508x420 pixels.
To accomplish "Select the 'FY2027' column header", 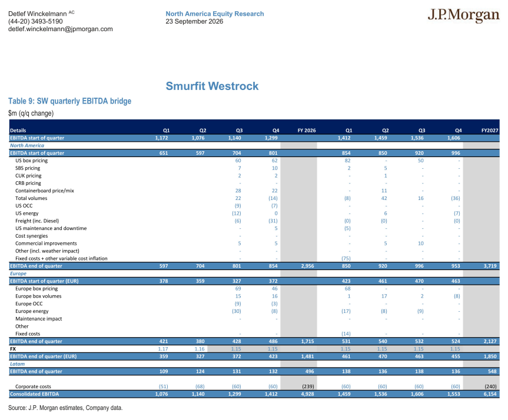I will [x=490, y=131].
